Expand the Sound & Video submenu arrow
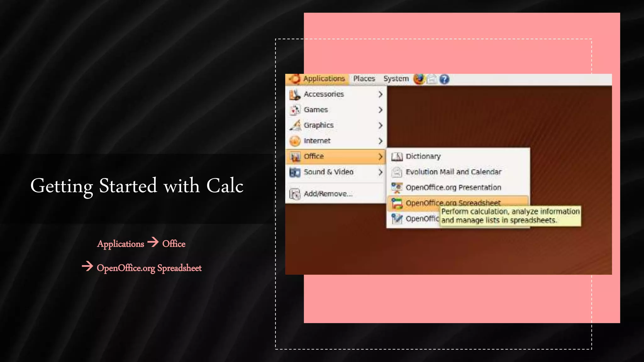The height and width of the screenshot is (362, 644). click(380, 172)
